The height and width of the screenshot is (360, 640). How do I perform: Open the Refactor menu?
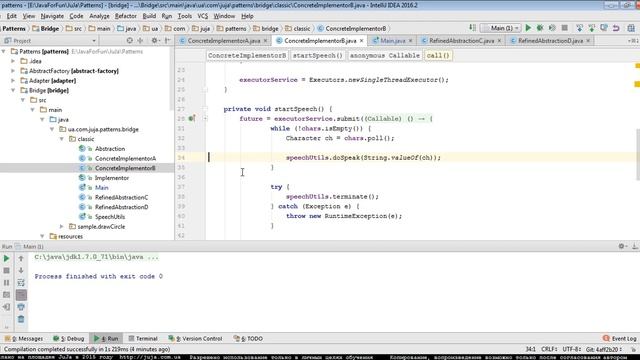pos(125,16)
